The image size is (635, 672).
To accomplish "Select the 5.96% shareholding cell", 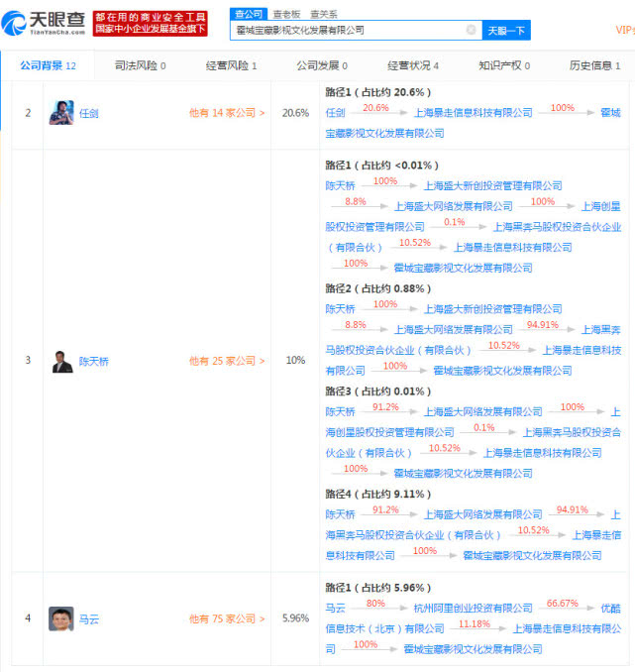I will [295, 618].
